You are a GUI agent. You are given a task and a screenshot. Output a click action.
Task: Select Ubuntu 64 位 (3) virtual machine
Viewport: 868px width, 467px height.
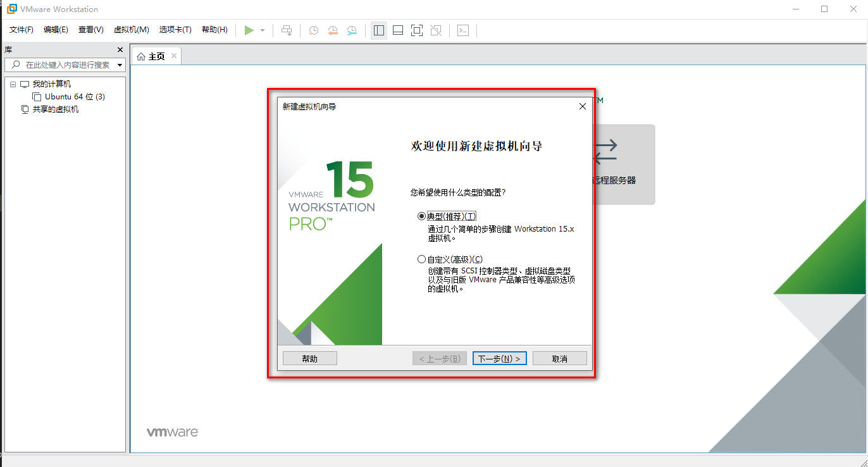(x=75, y=97)
